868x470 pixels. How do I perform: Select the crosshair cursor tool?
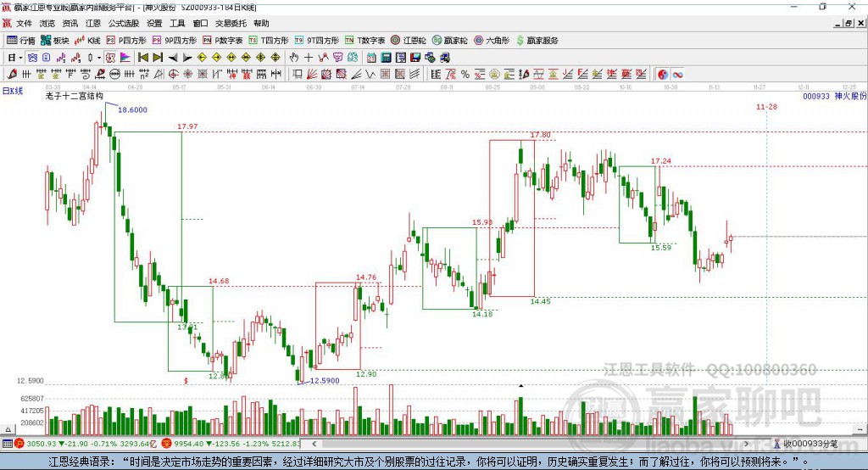[x=309, y=58]
